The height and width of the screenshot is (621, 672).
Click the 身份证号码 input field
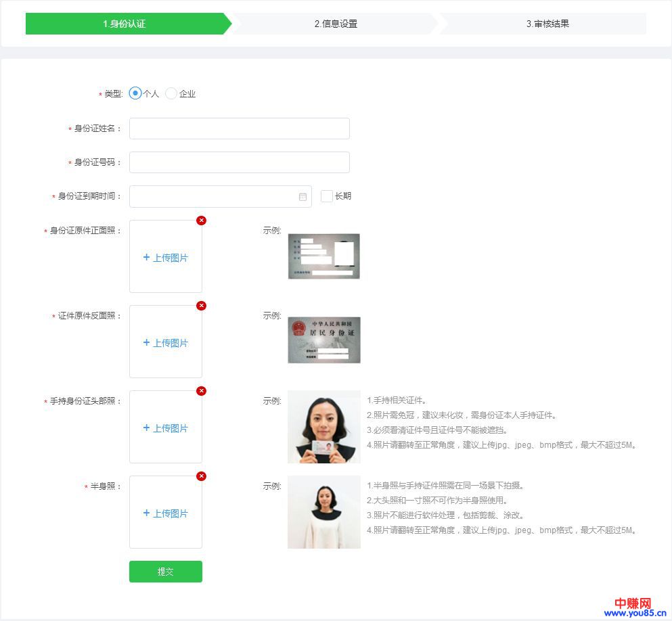point(240,162)
